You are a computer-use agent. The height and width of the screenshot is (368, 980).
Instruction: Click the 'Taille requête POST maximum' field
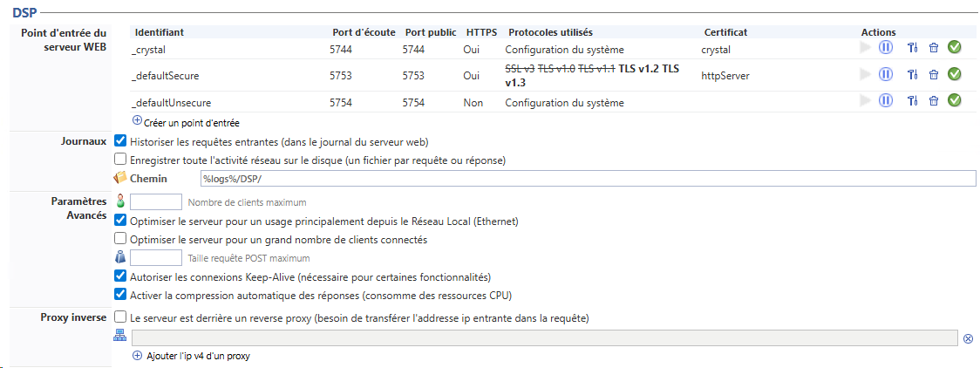point(155,258)
